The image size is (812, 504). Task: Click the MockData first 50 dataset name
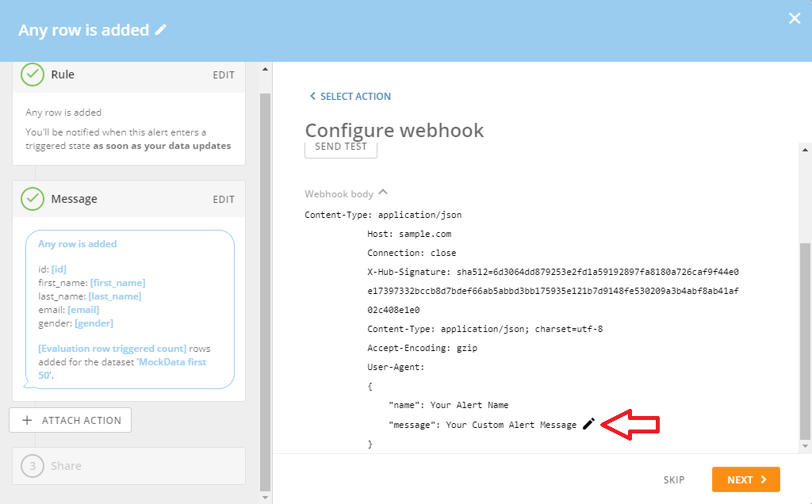pyautogui.click(x=122, y=368)
